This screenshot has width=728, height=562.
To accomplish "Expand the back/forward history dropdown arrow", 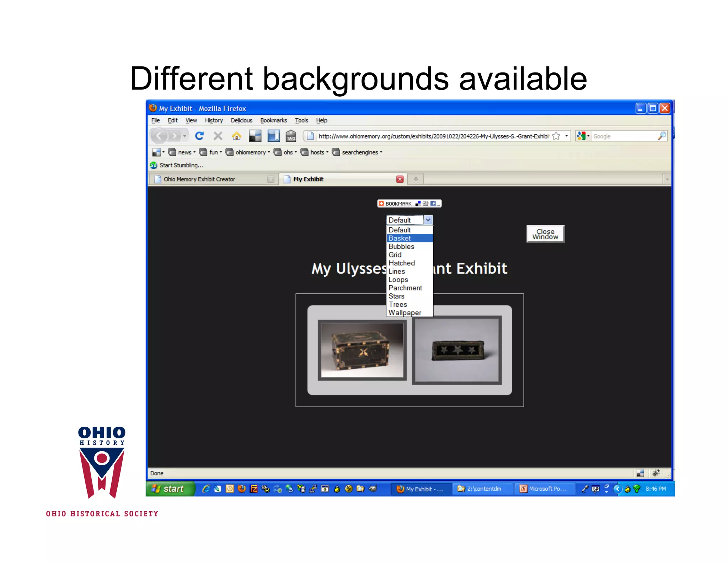I will (x=184, y=136).
